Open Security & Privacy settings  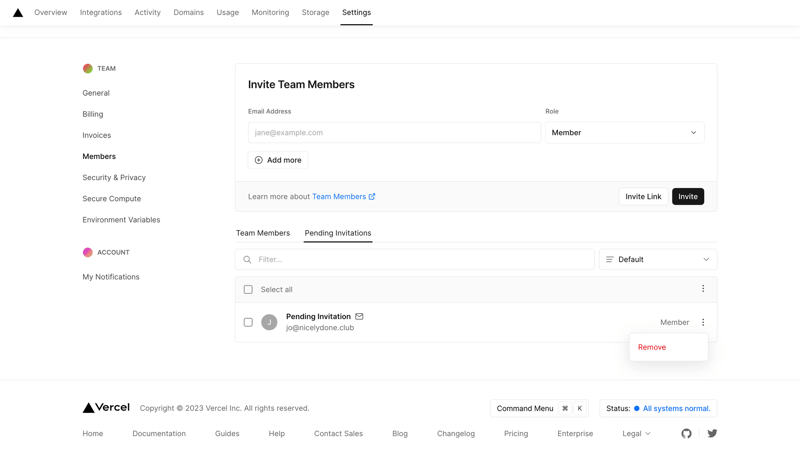(x=114, y=177)
